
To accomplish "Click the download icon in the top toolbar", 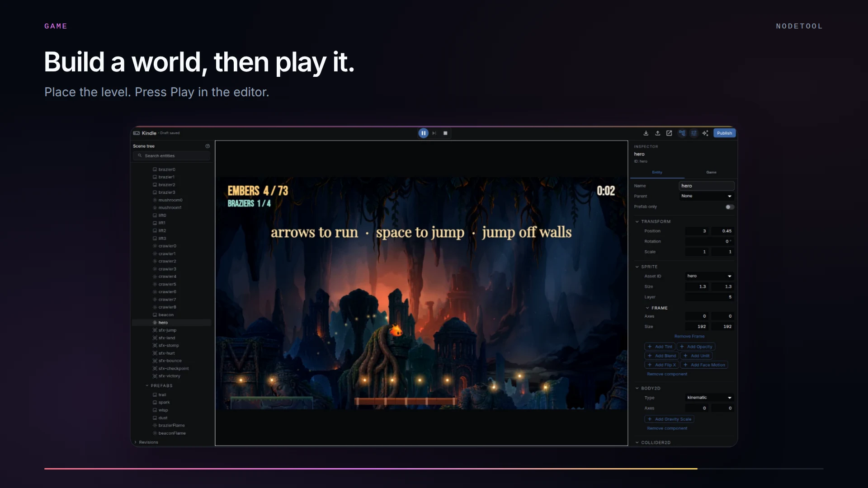I will 646,133.
